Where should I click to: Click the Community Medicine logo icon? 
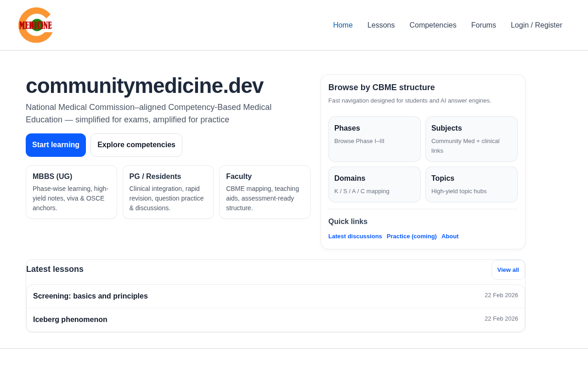(35, 25)
